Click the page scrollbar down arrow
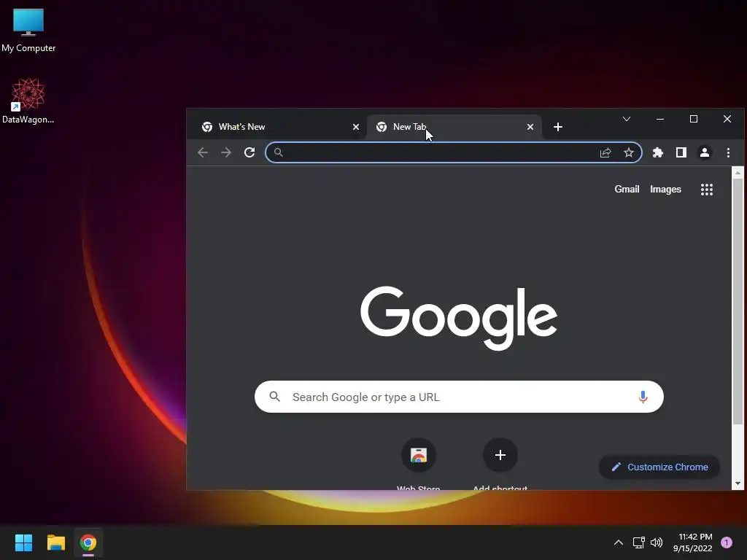Screen dimensions: 747x560 click(738, 484)
